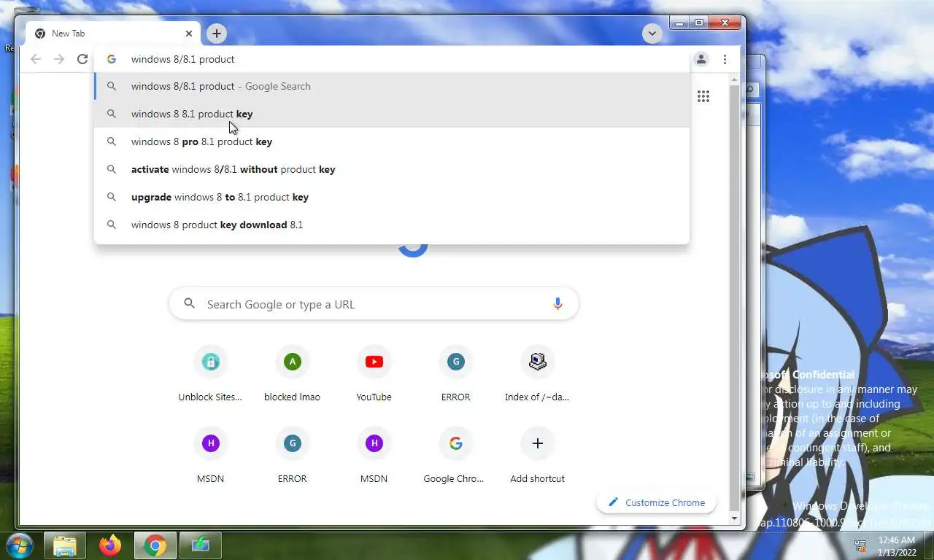Choose 'windows 8 product key download 8.1'
The height and width of the screenshot is (560, 934).
(x=392, y=225)
